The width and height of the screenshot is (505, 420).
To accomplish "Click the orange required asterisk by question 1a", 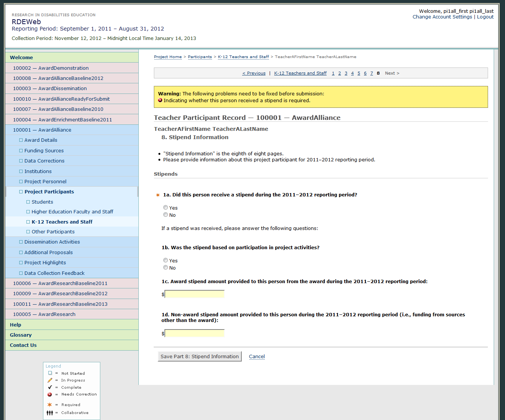I will (158, 195).
